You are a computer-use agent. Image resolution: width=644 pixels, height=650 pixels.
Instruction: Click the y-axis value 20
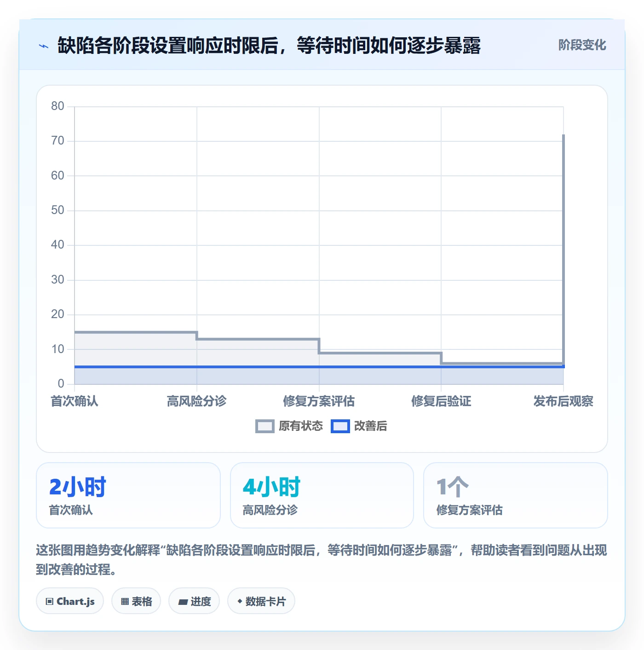57,314
